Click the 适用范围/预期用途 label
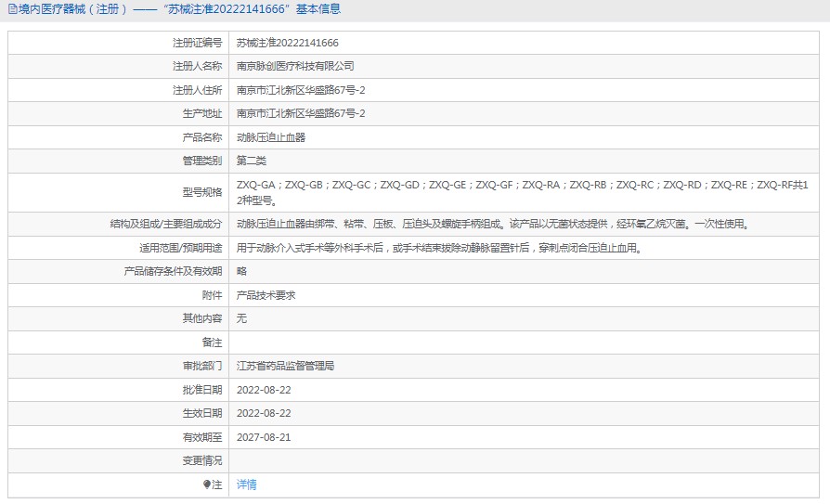 click(181, 248)
